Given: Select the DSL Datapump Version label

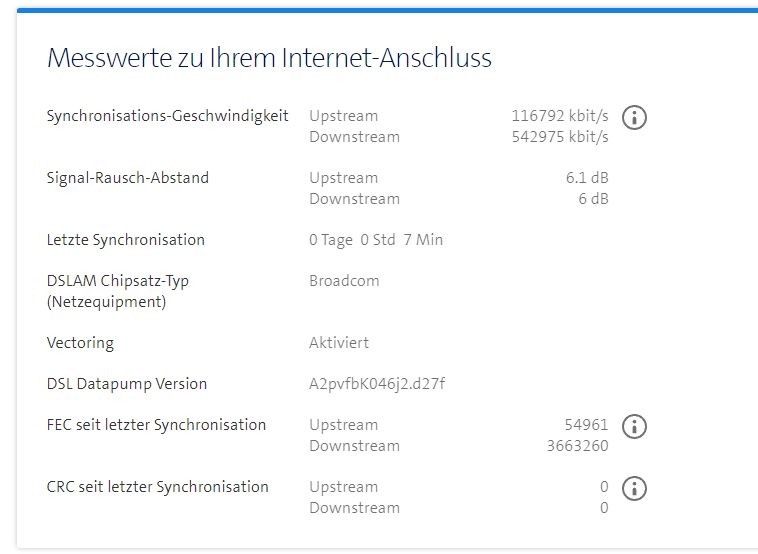Looking at the screenshot, I should pos(127,384).
